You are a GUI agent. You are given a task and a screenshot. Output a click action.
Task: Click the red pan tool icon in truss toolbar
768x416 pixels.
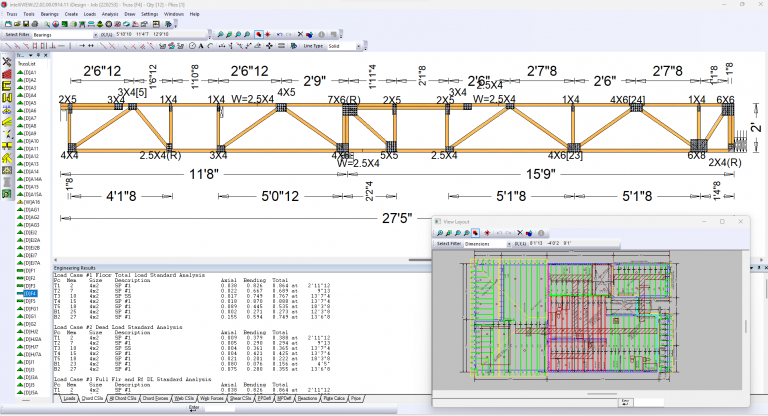click(259, 35)
